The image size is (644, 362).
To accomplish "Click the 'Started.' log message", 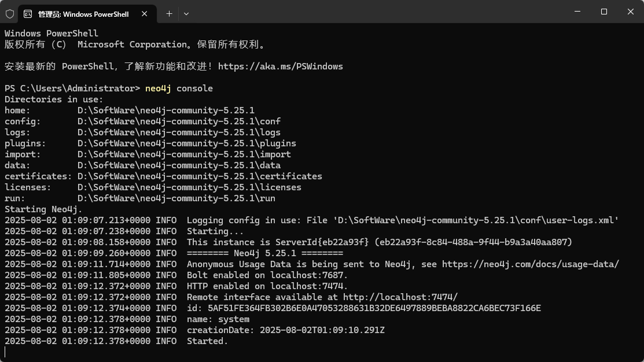I will [207, 341].
